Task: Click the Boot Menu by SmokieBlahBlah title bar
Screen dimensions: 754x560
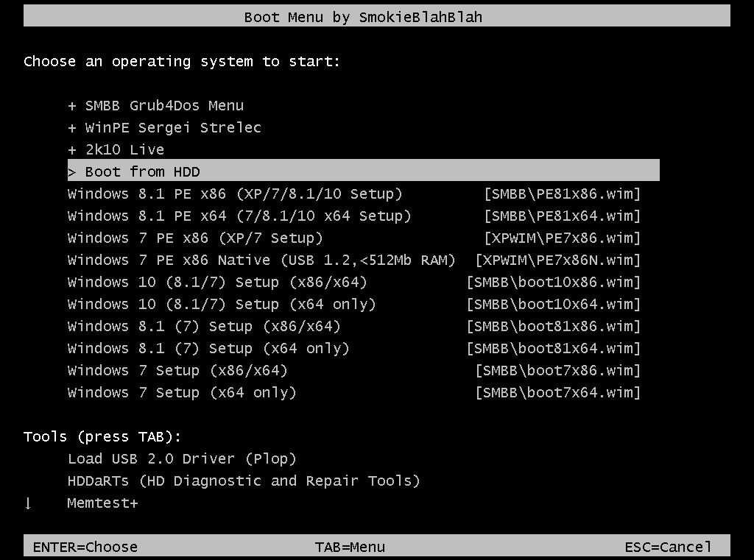Action: (x=376, y=16)
